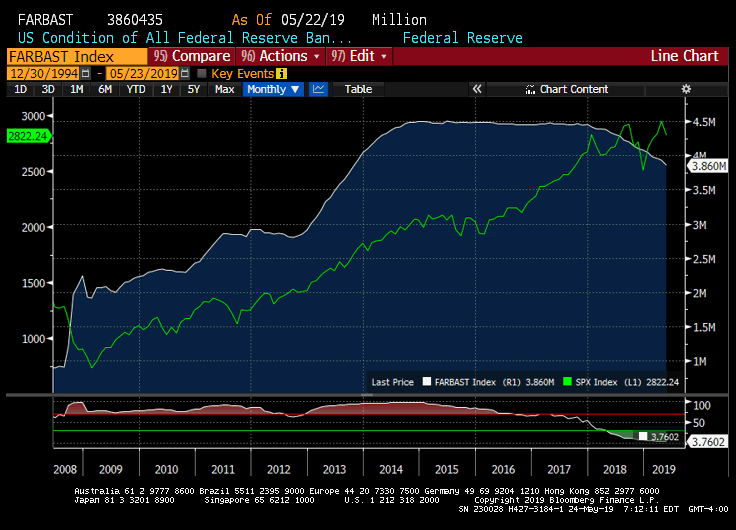Switch to Table view
The width and height of the screenshot is (736, 530).
(x=358, y=89)
